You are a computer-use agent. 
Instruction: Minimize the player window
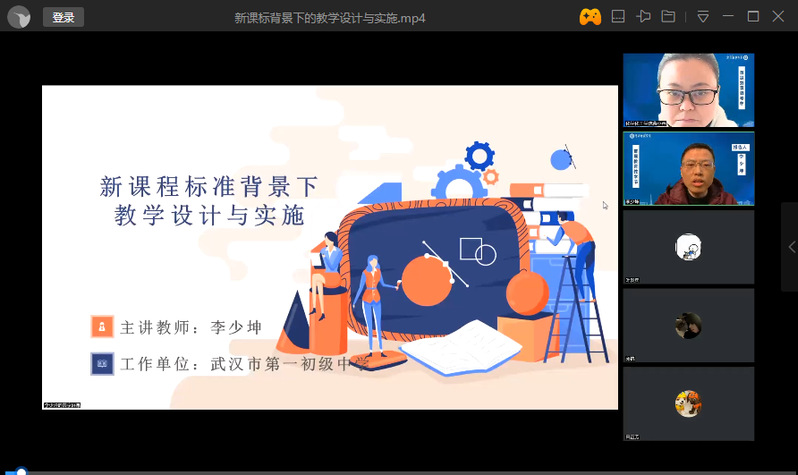pyautogui.click(x=728, y=16)
